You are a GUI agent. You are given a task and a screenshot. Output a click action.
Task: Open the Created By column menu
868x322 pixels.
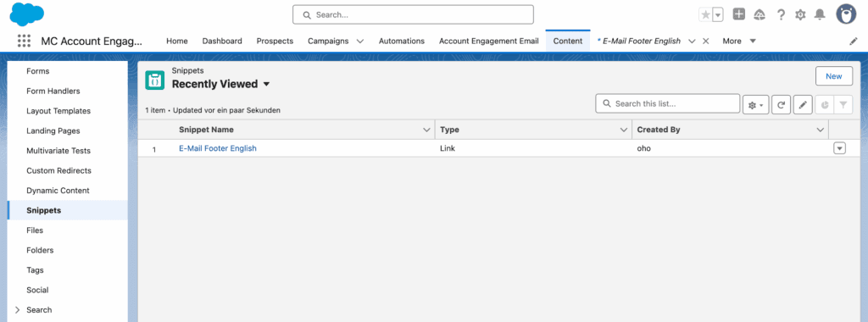coord(821,130)
